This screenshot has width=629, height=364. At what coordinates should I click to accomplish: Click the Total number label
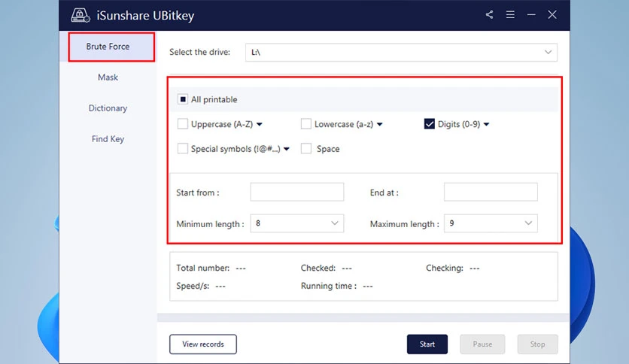(203, 268)
